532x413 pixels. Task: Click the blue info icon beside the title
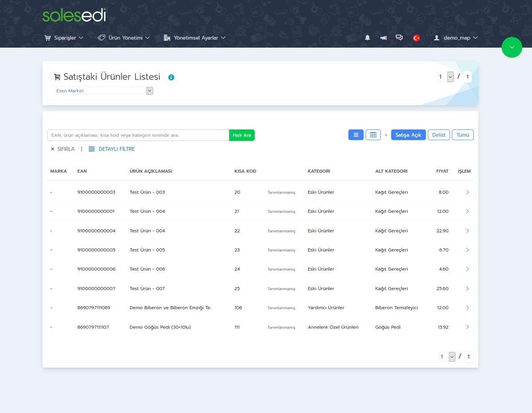[x=171, y=77]
